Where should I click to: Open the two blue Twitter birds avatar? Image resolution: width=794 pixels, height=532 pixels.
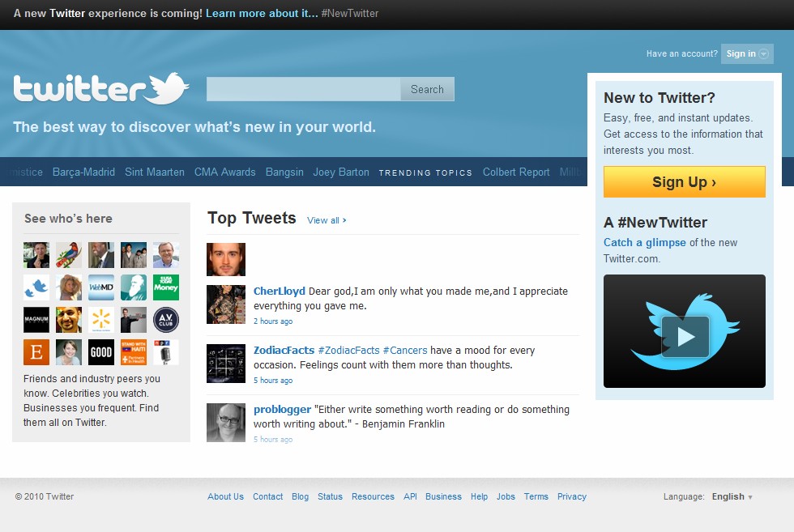point(36,287)
